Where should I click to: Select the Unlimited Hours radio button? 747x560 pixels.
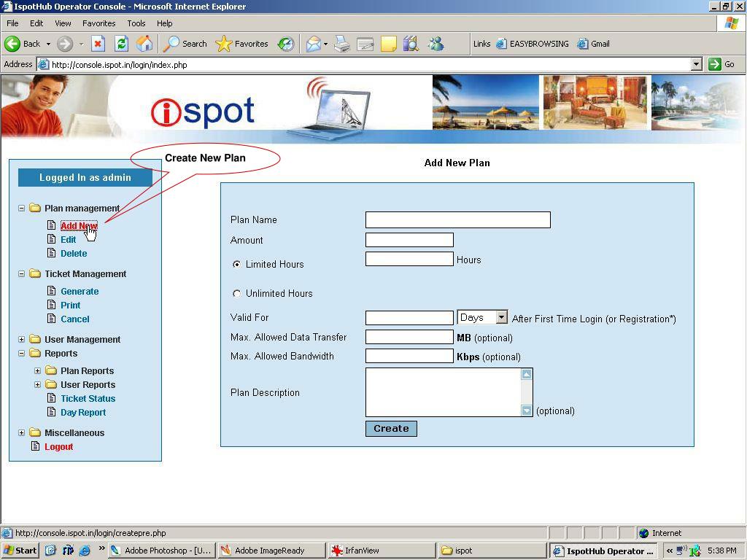click(x=236, y=294)
